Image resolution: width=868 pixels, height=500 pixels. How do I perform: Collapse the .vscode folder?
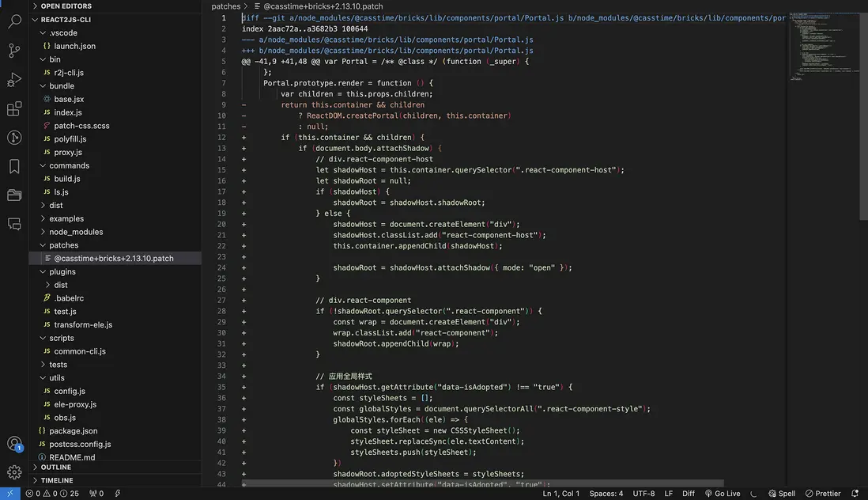tap(115, 32)
